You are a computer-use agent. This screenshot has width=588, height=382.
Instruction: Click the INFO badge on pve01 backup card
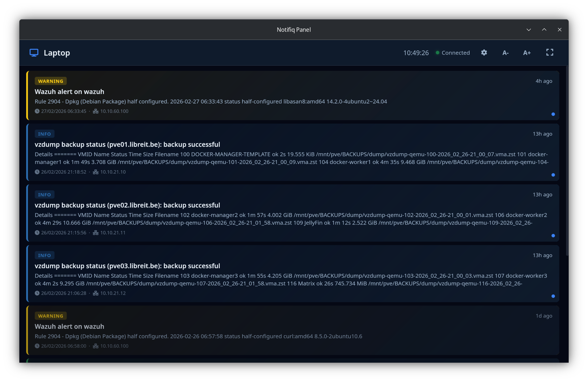[x=44, y=134]
